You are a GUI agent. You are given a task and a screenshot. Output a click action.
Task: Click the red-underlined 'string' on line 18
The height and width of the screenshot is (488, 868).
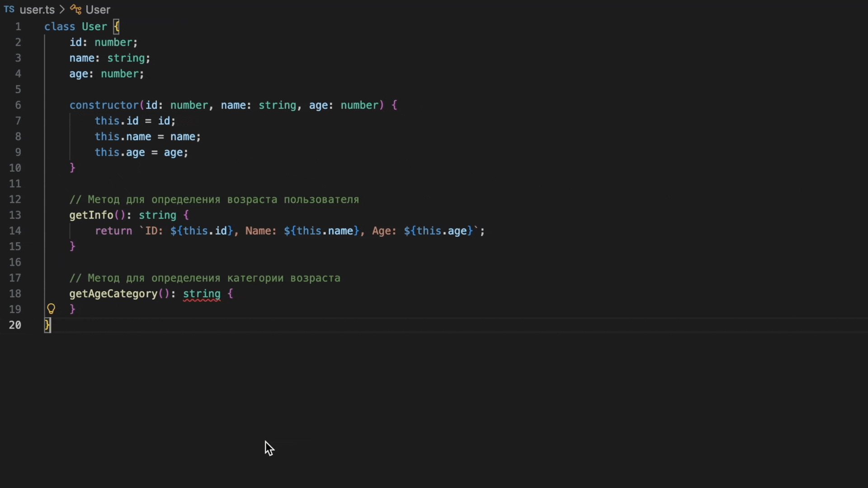202,294
